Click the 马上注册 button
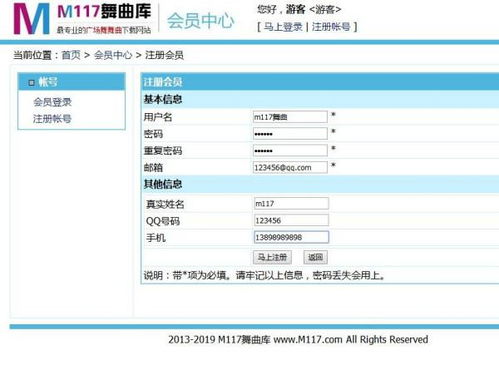Viewport: 499px width, 370px height. pyautogui.click(x=272, y=257)
